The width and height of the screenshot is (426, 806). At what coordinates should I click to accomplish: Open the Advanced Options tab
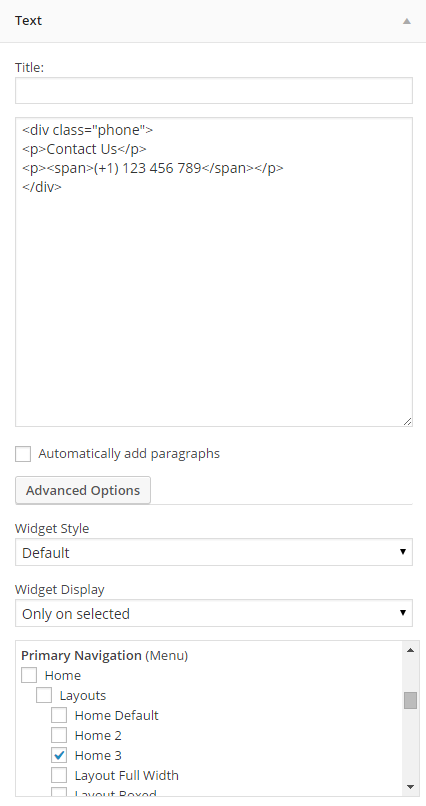tap(83, 490)
